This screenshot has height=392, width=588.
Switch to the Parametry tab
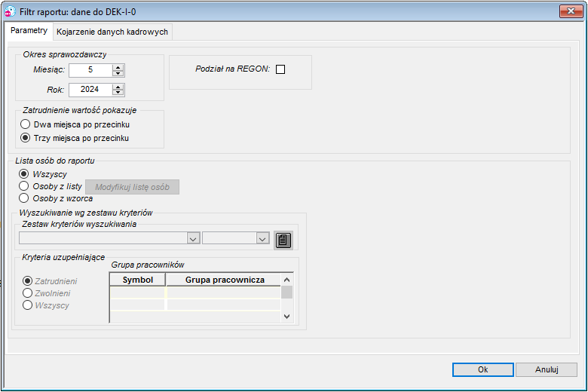(29, 31)
